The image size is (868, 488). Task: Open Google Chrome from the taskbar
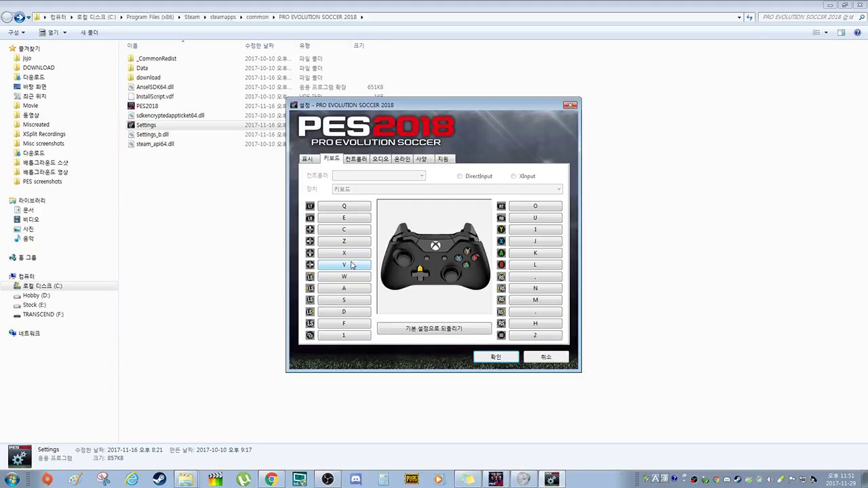click(271, 479)
